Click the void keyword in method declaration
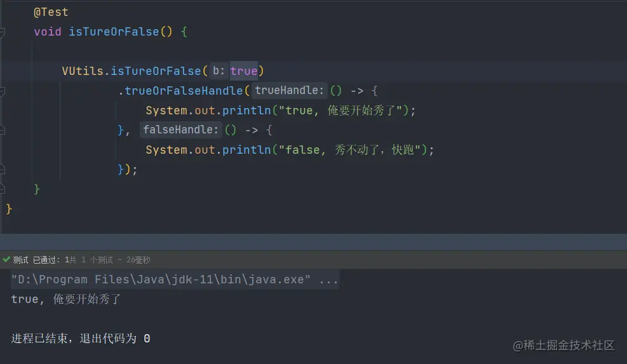627x364 pixels. [x=48, y=32]
